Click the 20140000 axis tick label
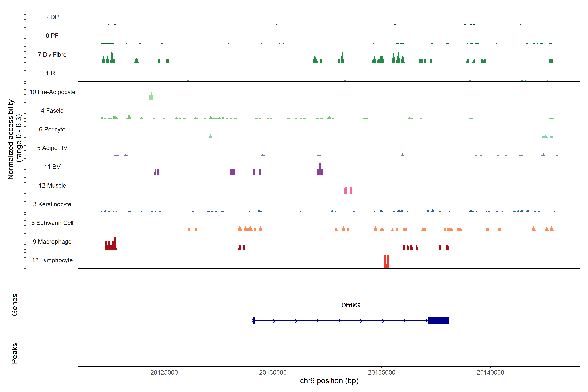Image resolution: width=588 pixels, height=392 pixels. pyautogui.click(x=490, y=372)
